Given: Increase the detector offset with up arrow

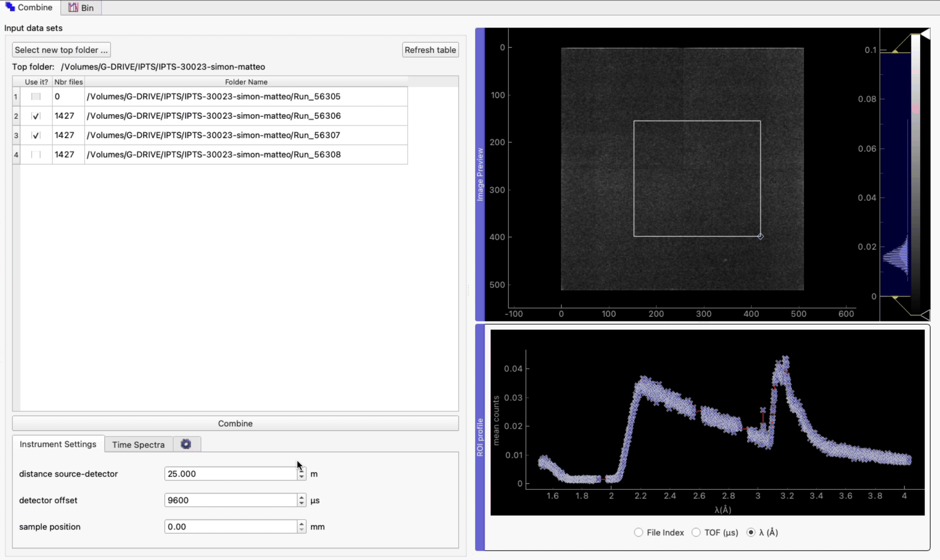Looking at the screenshot, I should click(x=301, y=497).
